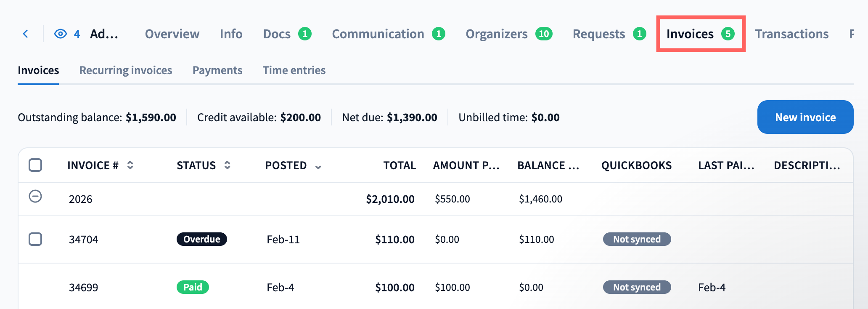Click the eye watchers icon
Screen dimensions: 868x309
point(61,34)
